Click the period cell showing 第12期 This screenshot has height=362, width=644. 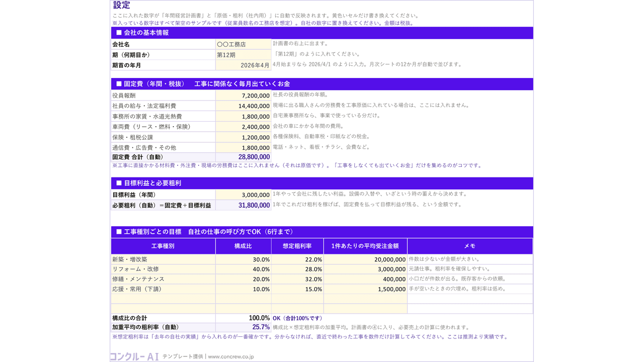[244, 55]
